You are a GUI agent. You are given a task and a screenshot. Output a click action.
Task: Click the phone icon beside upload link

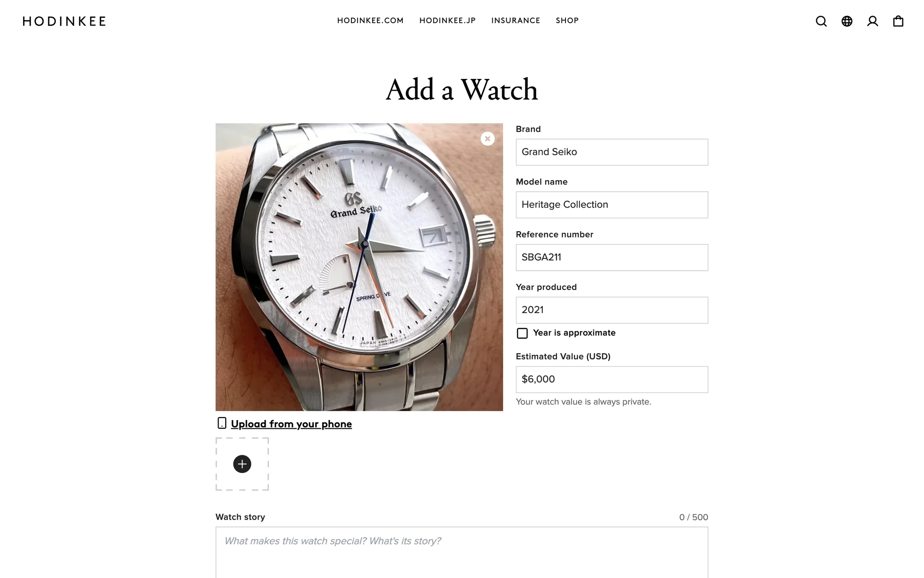tap(222, 423)
